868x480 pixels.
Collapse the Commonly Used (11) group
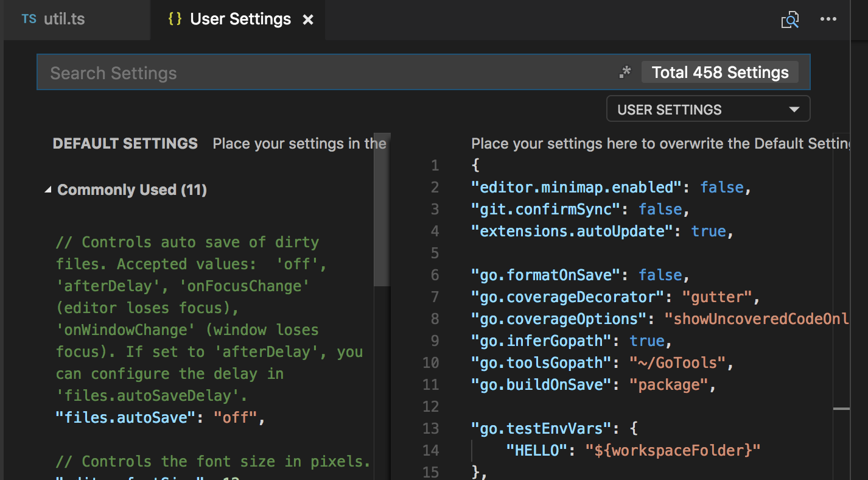click(48, 190)
